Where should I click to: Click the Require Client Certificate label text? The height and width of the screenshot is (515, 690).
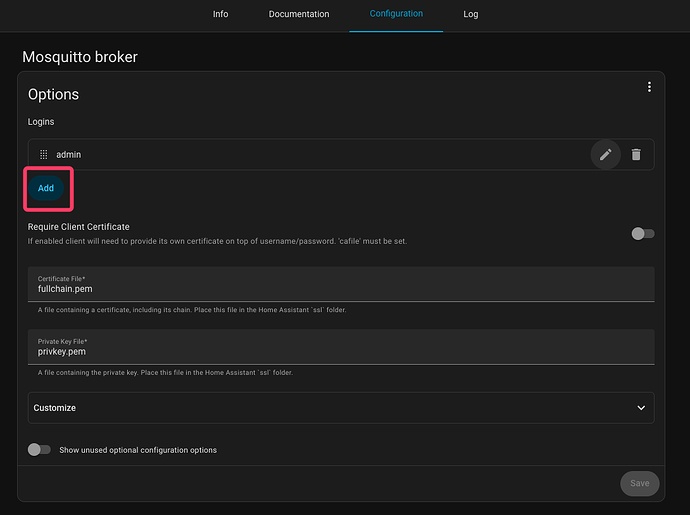point(79,227)
